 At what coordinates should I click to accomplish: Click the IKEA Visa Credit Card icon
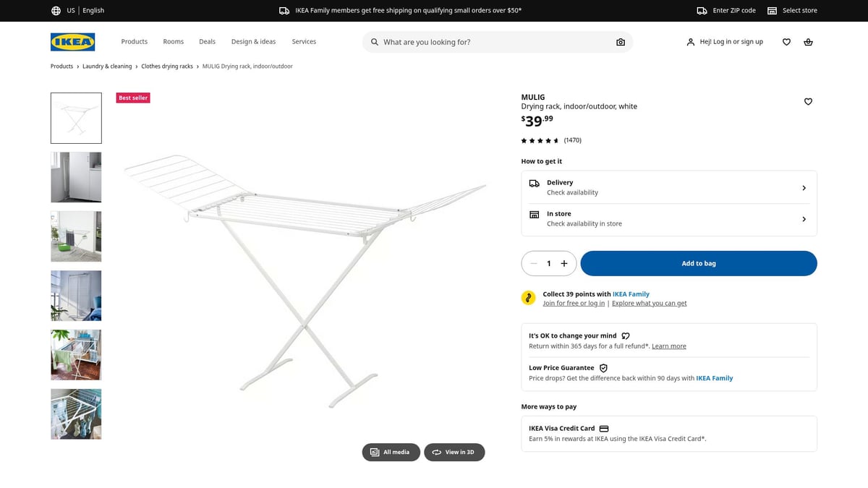click(x=604, y=428)
